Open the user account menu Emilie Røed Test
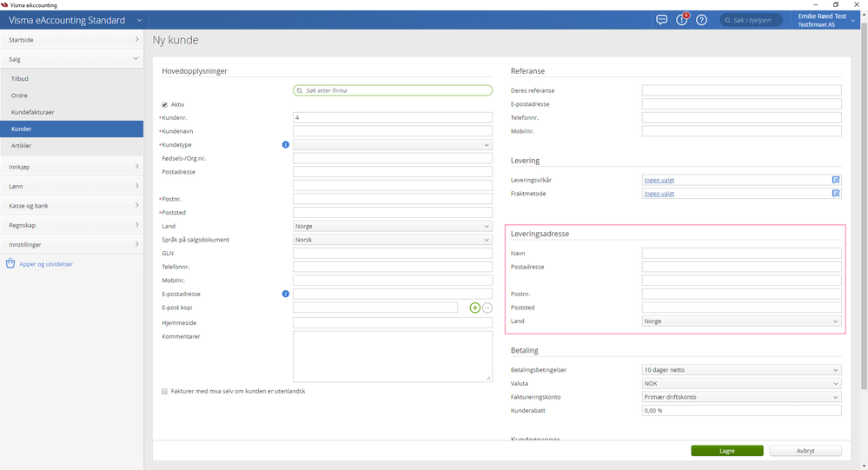Screen dimensions: 868x470 point(826,20)
